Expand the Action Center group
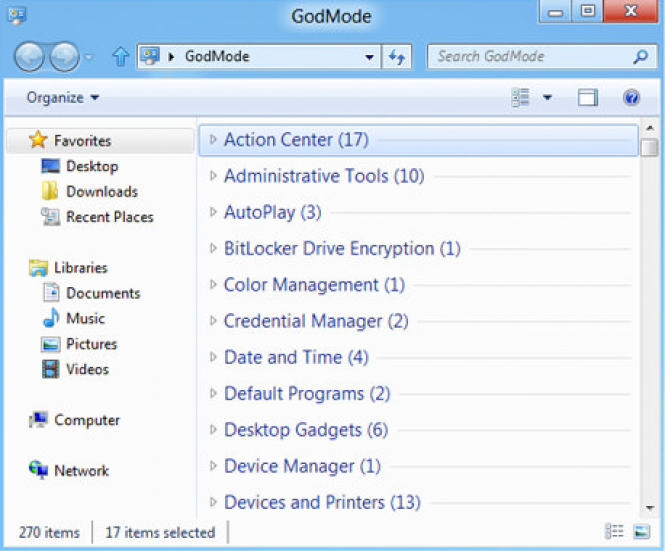This screenshot has width=665, height=551. 213,139
